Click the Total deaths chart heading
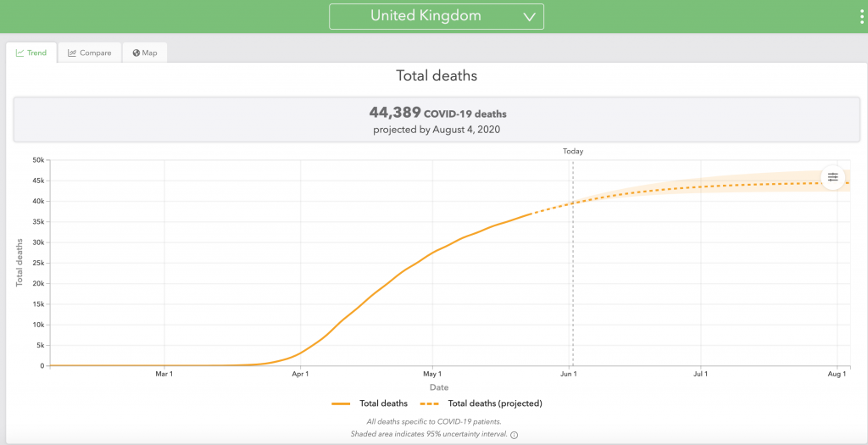Screen dimensions: 868x445 tap(437, 75)
